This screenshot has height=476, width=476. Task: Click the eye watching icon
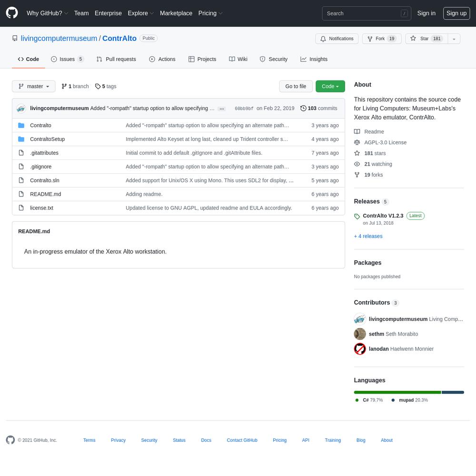tap(357, 164)
